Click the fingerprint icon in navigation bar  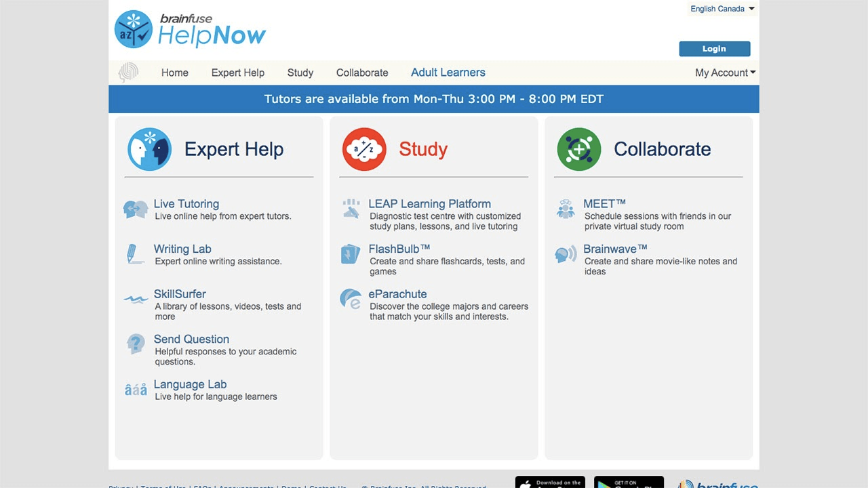pos(128,73)
